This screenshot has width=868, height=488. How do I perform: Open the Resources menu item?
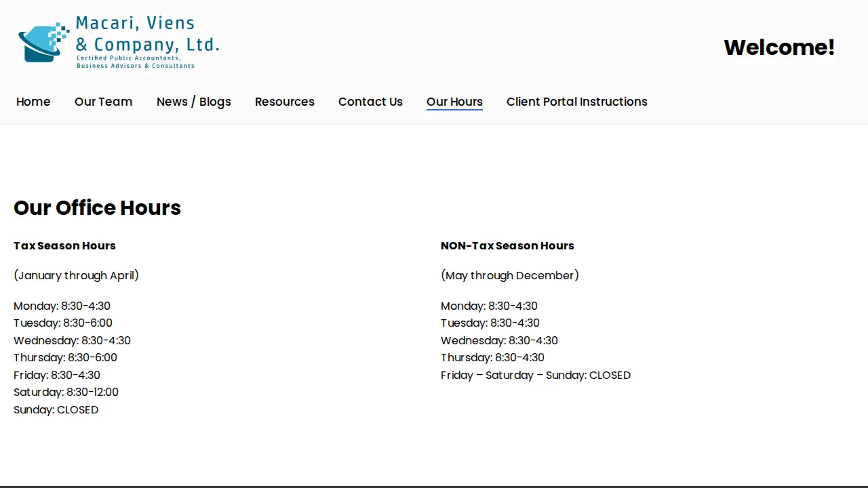285,102
